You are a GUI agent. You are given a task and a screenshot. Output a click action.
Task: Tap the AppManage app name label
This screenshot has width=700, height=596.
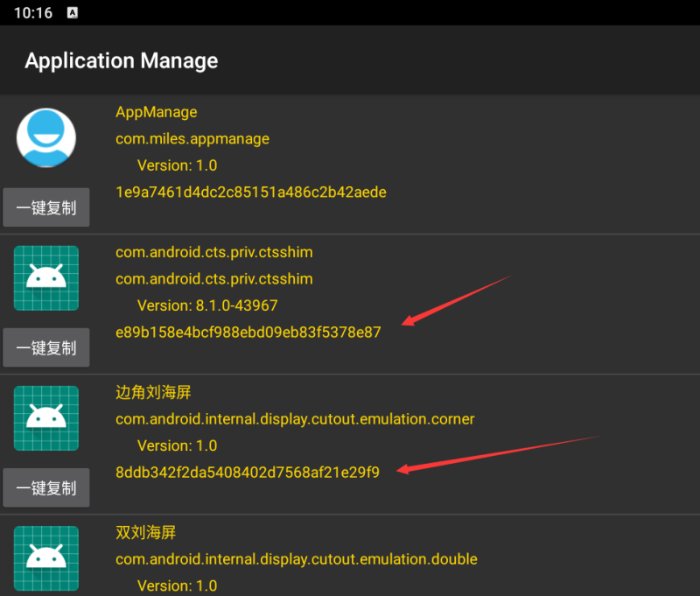point(157,112)
